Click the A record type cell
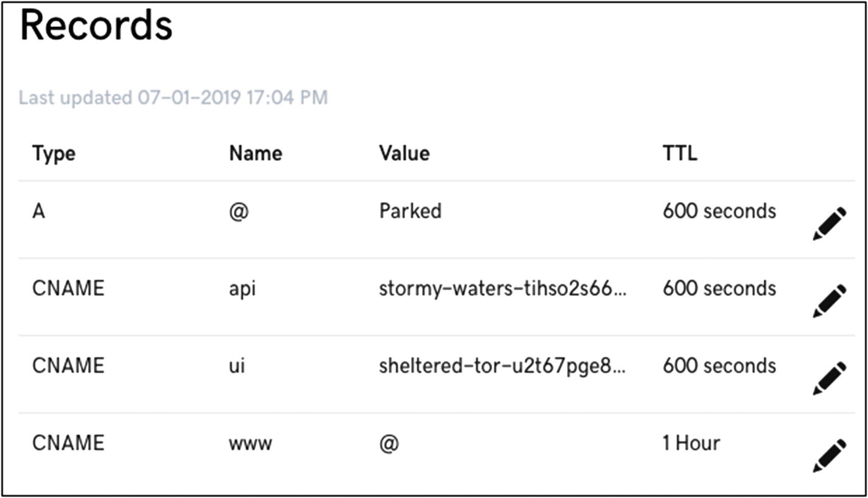Viewport: 868px width, 498px height. click(38, 212)
